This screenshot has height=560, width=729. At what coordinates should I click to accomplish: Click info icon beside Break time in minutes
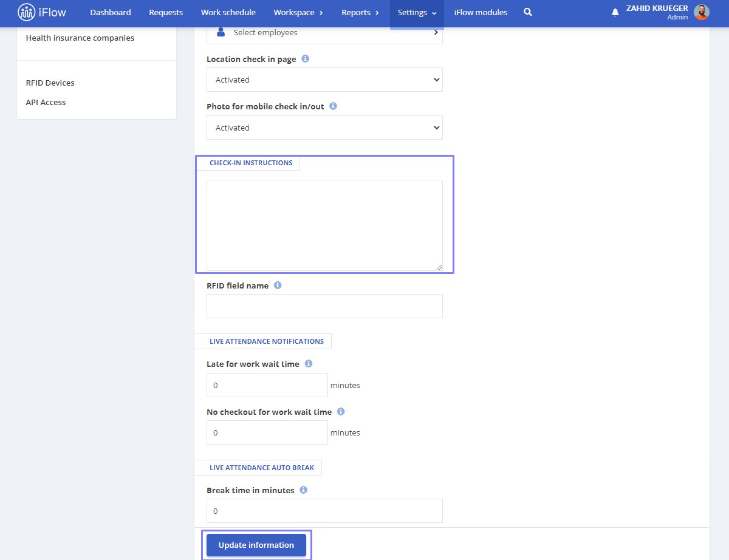(x=304, y=490)
